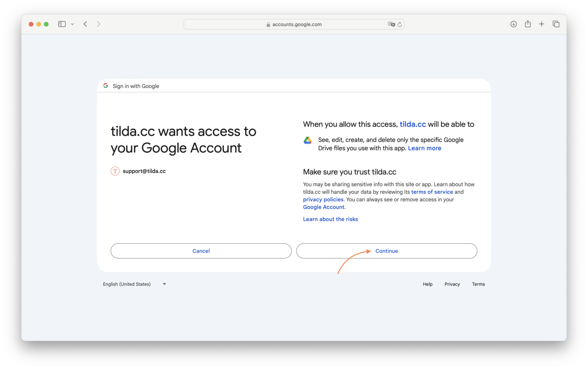Click the Tilda avatar beside support@tilda.cc
The width and height of the screenshot is (588, 369).
pyautogui.click(x=115, y=171)
